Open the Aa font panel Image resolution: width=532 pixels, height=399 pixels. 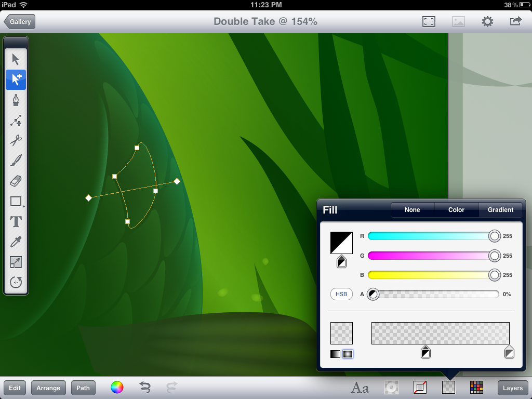[x=360, y=388]
